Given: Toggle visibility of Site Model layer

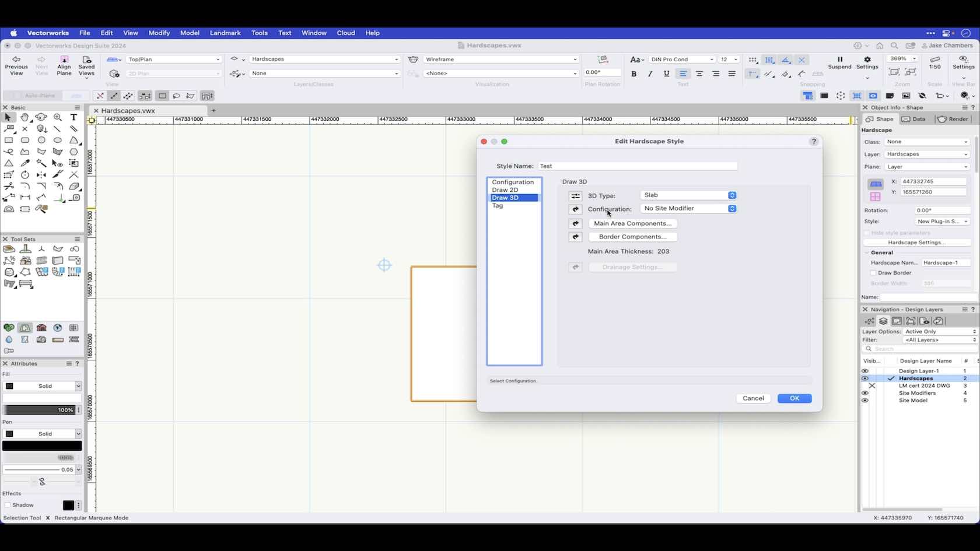Looking at the screenshot, I should [x=865, y=401].
